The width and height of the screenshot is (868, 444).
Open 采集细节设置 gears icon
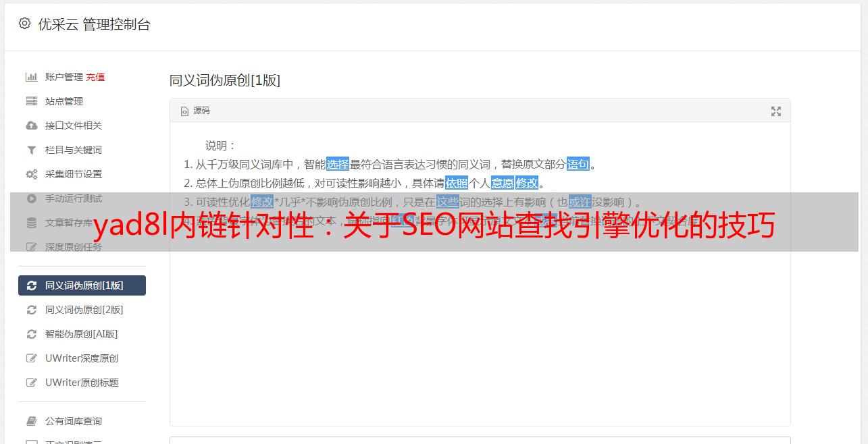coord(31,174)
